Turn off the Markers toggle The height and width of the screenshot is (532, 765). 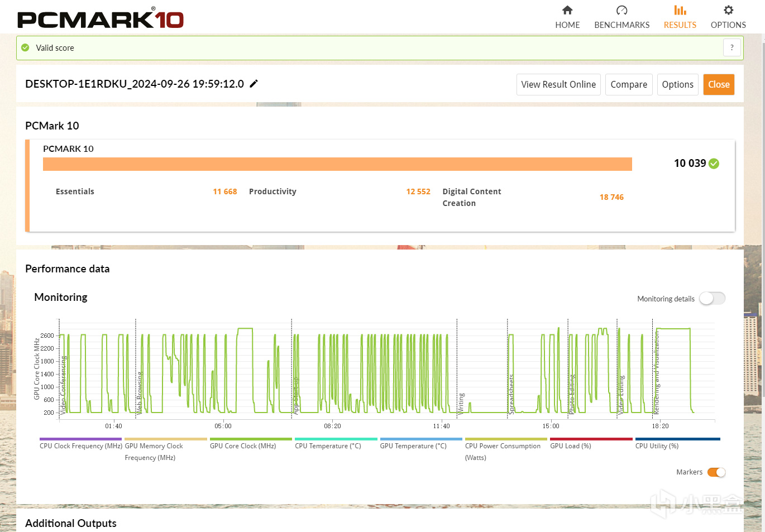click(716, 472)
